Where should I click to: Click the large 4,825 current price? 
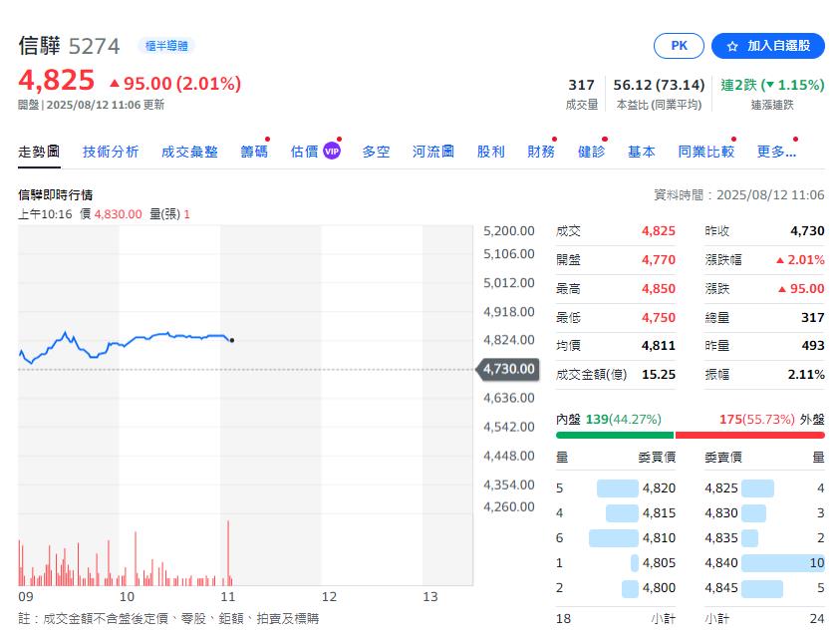click(56, 81)
